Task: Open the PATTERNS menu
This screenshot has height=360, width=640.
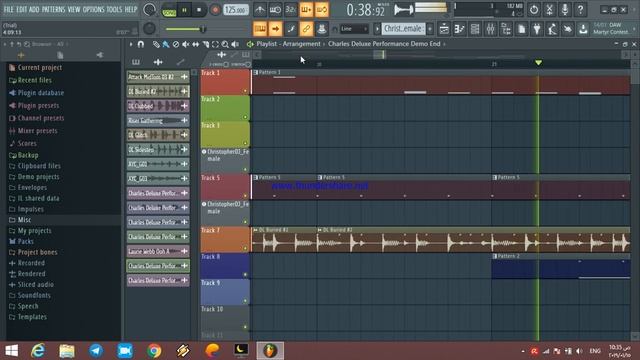Action: 53,9
